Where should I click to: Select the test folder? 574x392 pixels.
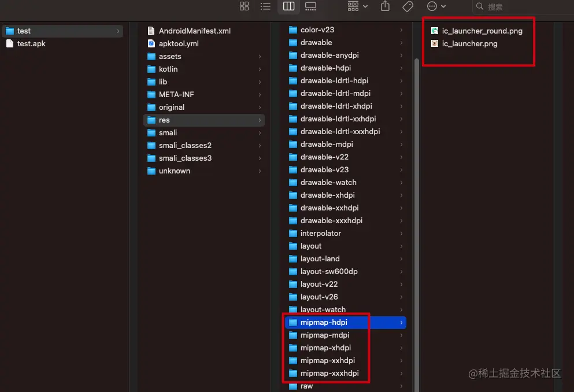[62, 31]
